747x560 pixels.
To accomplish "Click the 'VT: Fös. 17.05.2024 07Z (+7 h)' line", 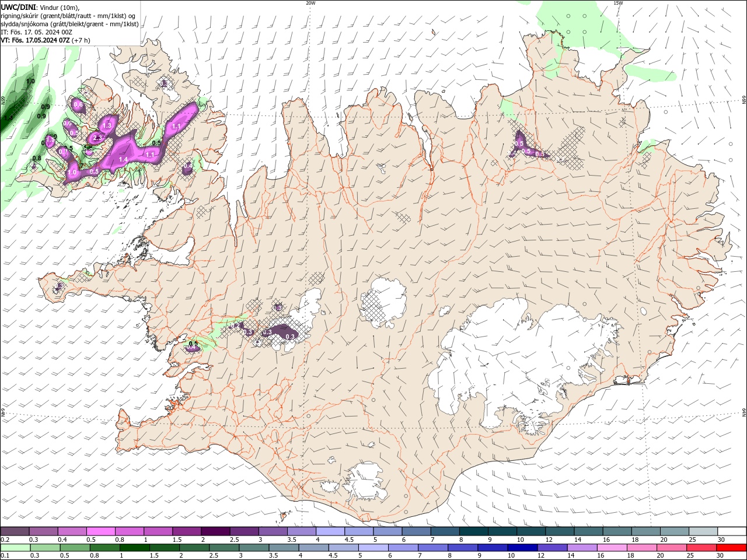I will pos(46,40).
